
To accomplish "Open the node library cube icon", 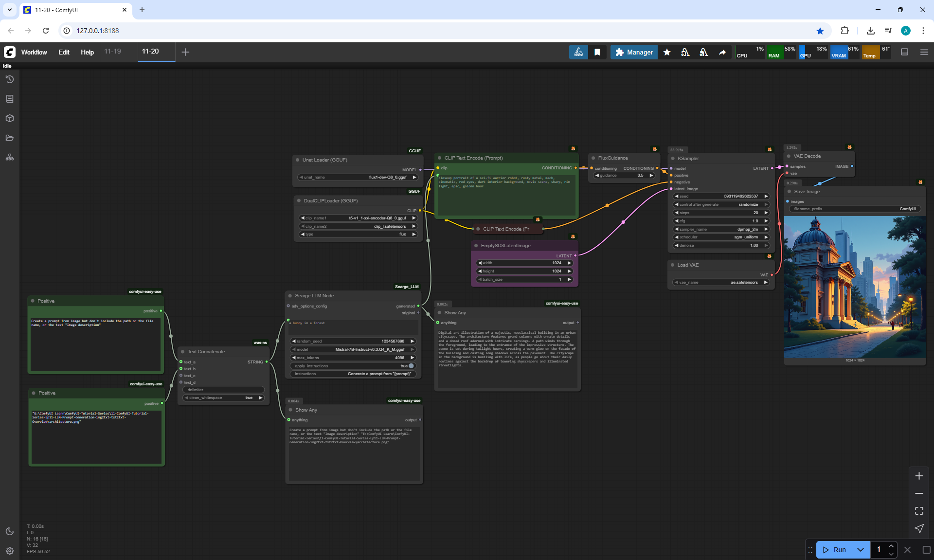I will [x=10, y=118].
